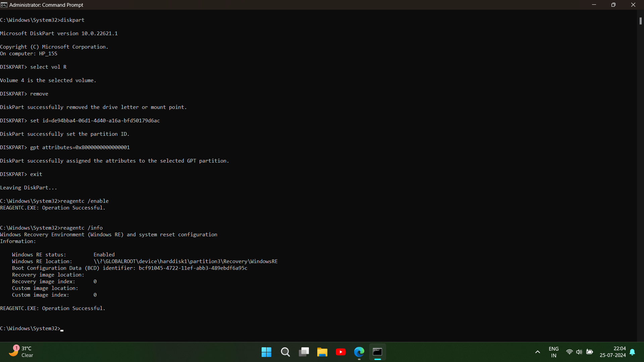Open the YouTube taskbar app
The width and height of the screenshot is (644, 362).
click(341, 352)
